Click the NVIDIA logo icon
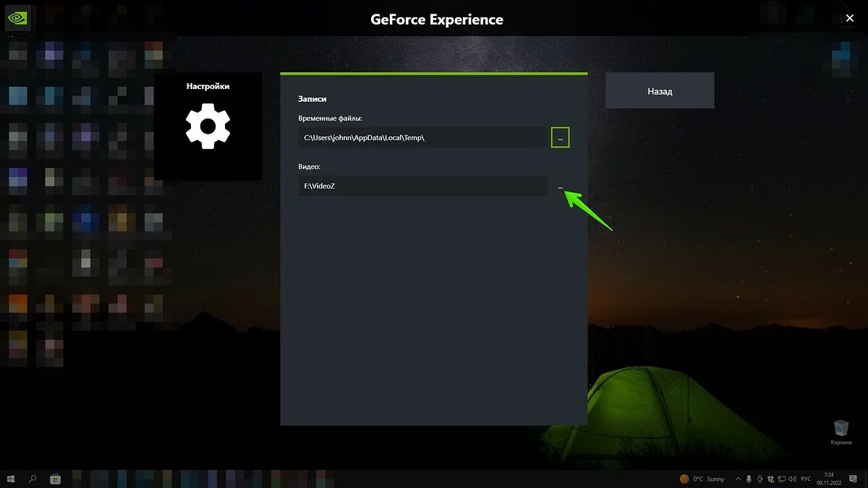The image size is (868, 488). coord(17,17)
